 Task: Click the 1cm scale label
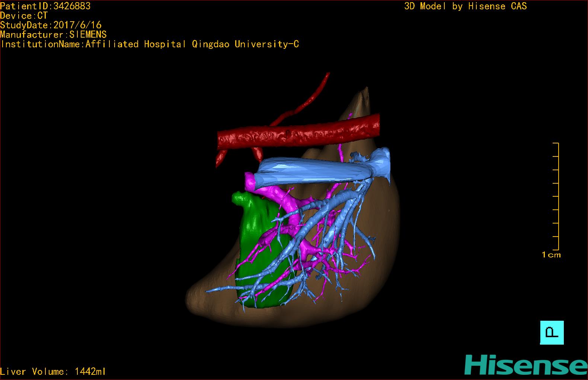[551, 255]
